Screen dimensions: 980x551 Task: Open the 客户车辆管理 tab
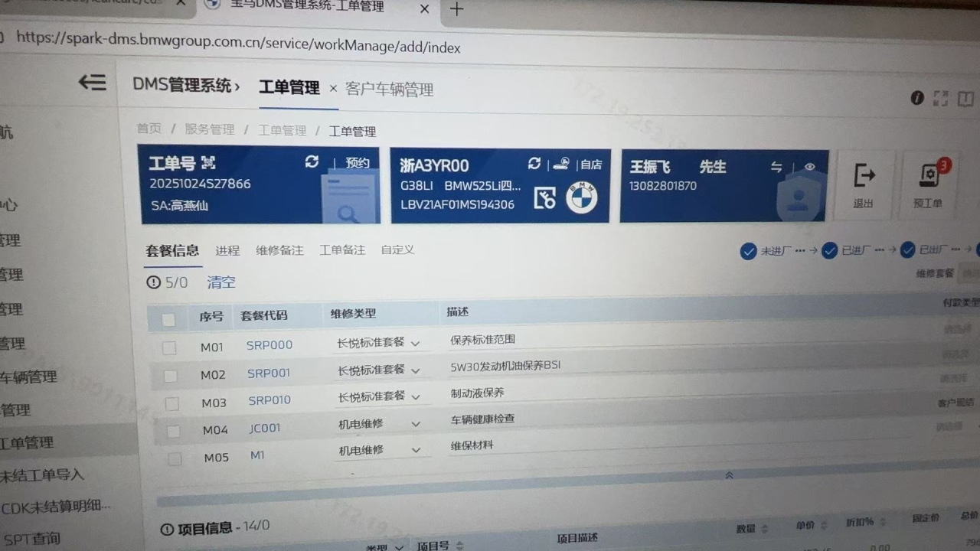point(389,90)
